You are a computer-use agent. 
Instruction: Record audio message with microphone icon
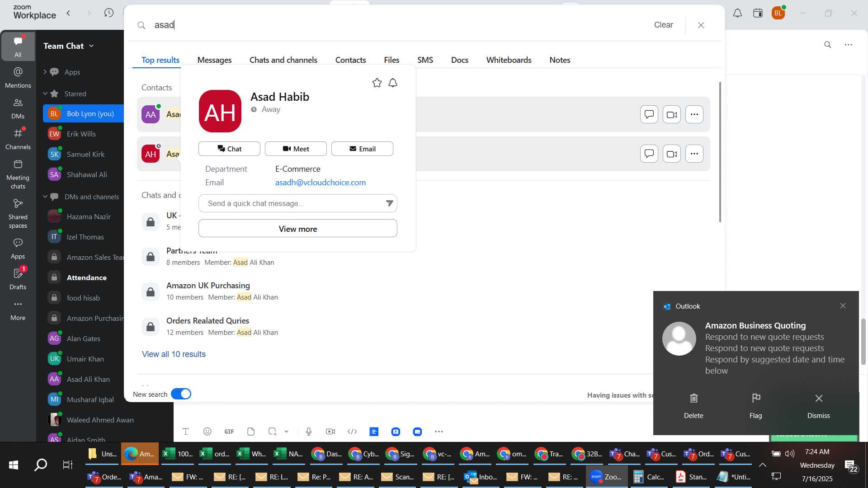(309, 432)
